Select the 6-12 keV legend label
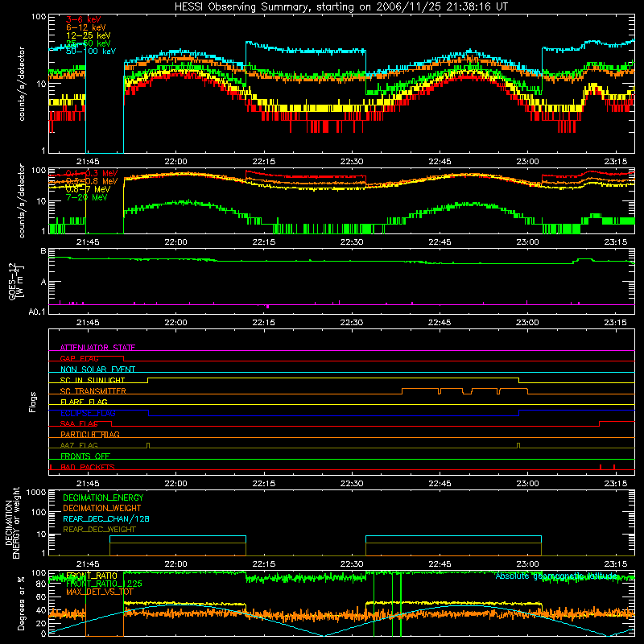644x644 pixels. (85, 27)
